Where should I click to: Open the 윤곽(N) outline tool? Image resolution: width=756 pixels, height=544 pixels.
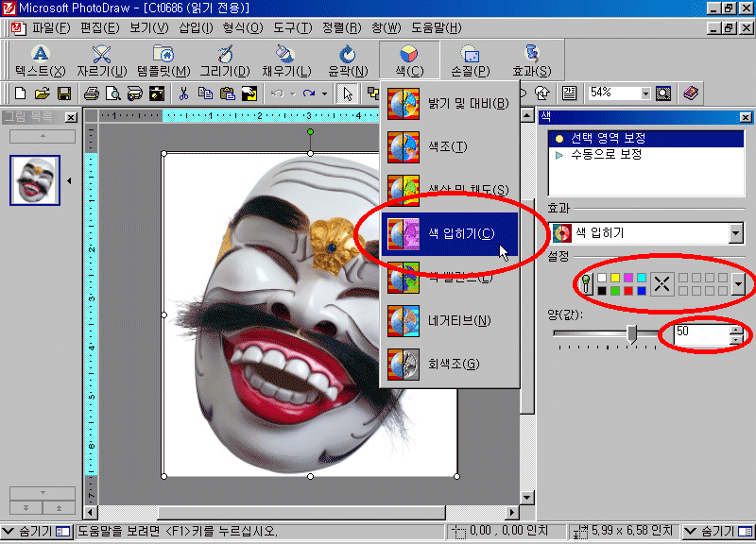pos(348,60)
